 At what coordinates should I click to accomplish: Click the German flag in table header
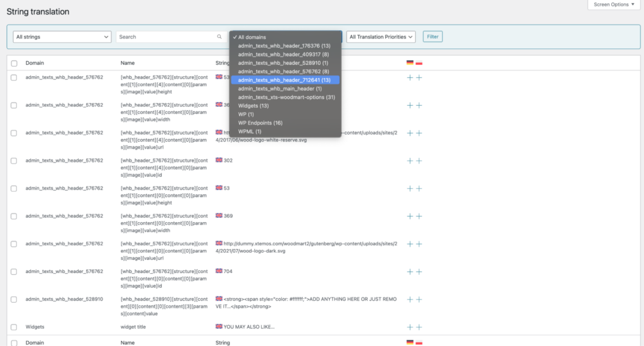pyautogui.click(x=410, y=63)
